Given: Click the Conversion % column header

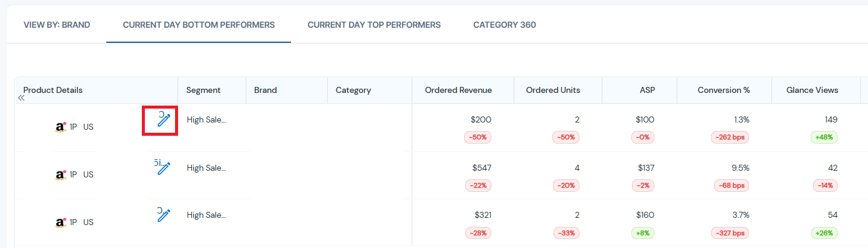Looking at the screenshot, I should [723, 90].
